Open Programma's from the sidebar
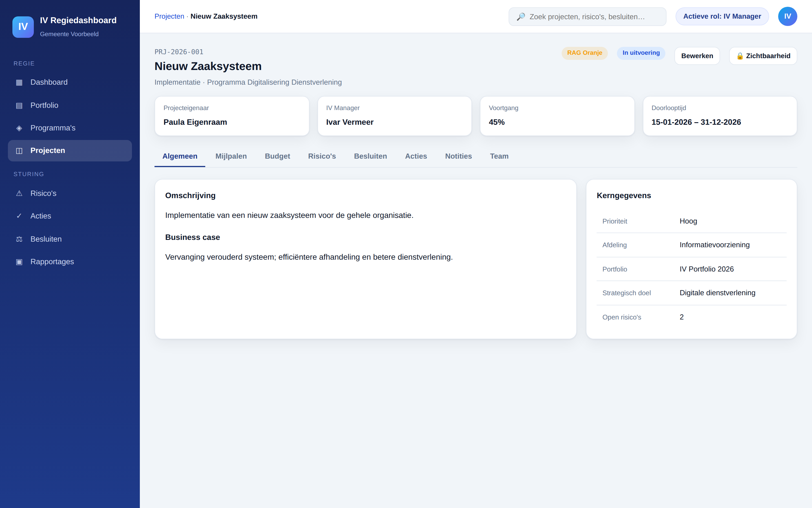 (70, 128)
